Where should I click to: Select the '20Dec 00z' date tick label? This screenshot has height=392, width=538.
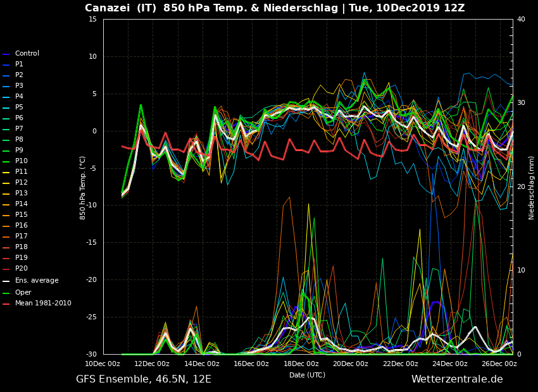pyautogui.click(x=350, y=364)
